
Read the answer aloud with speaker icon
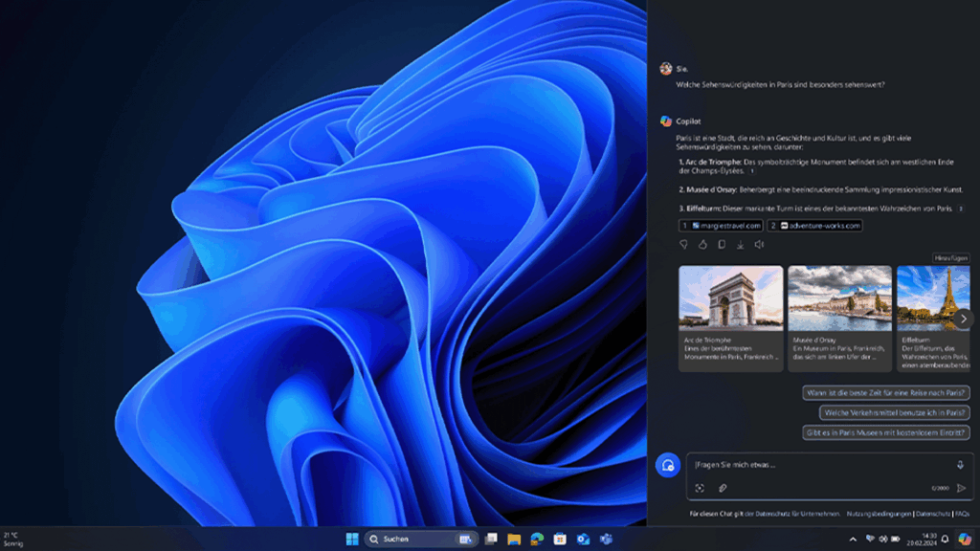pyautogui.click(x=759, y=245)
